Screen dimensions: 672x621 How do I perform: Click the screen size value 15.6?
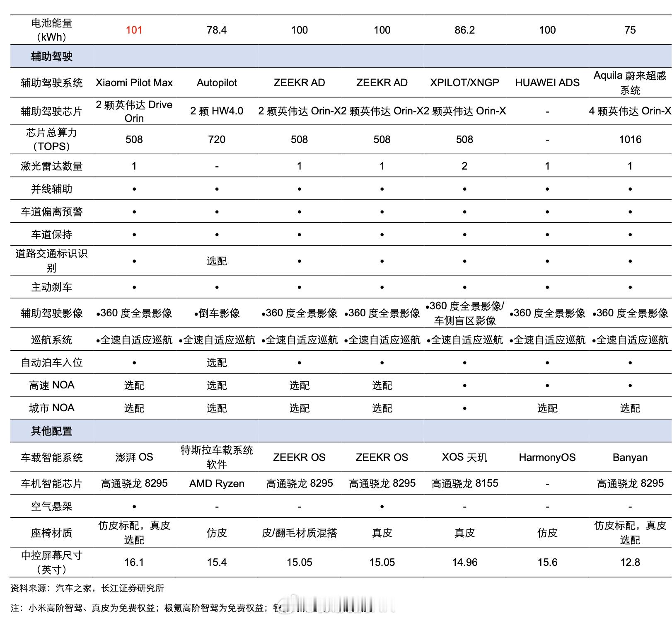click(547, 563)
